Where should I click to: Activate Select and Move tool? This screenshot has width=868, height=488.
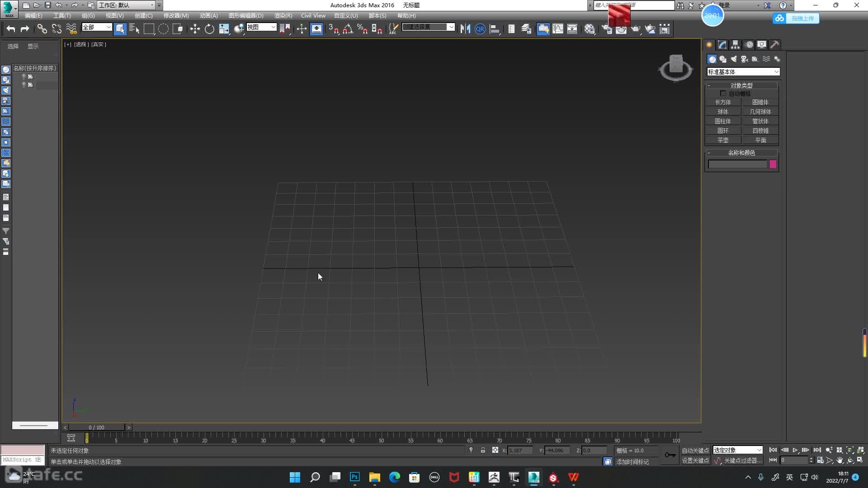[x=195, y=29]
